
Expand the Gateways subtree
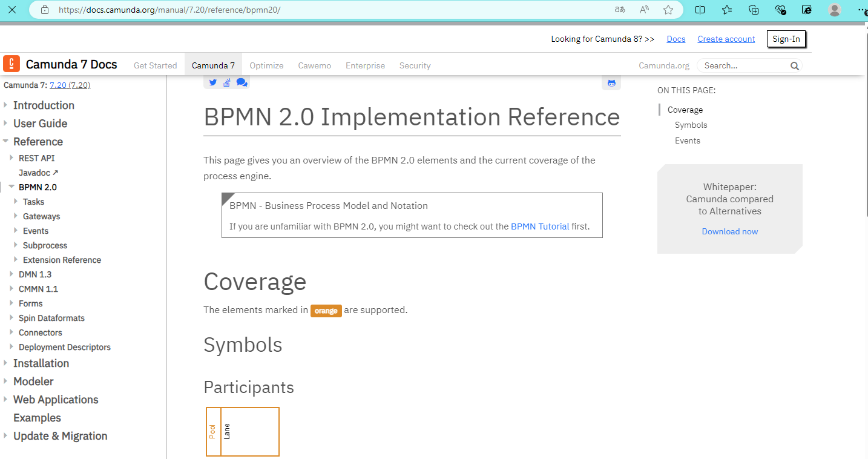point(16,216)
